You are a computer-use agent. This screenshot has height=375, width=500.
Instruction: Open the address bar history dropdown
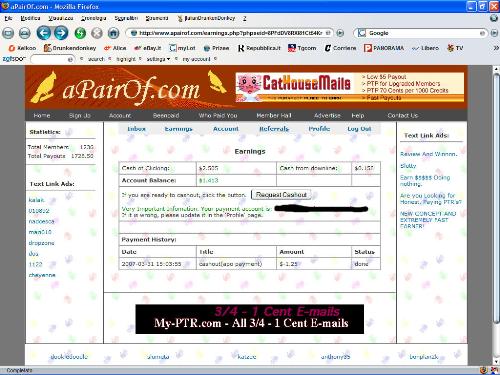(x=328, y=33)
